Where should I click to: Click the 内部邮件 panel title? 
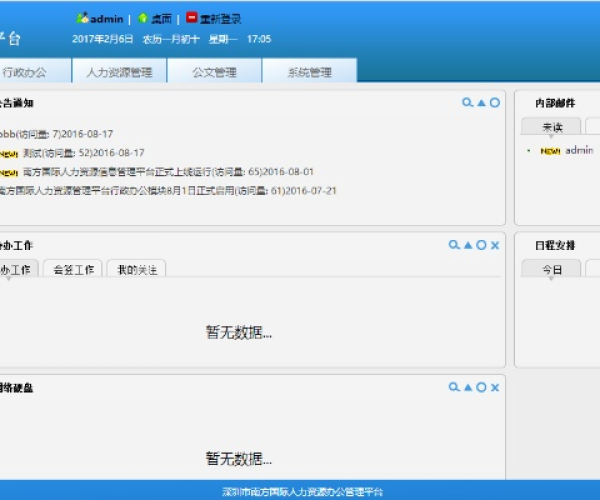coord(555,103)
